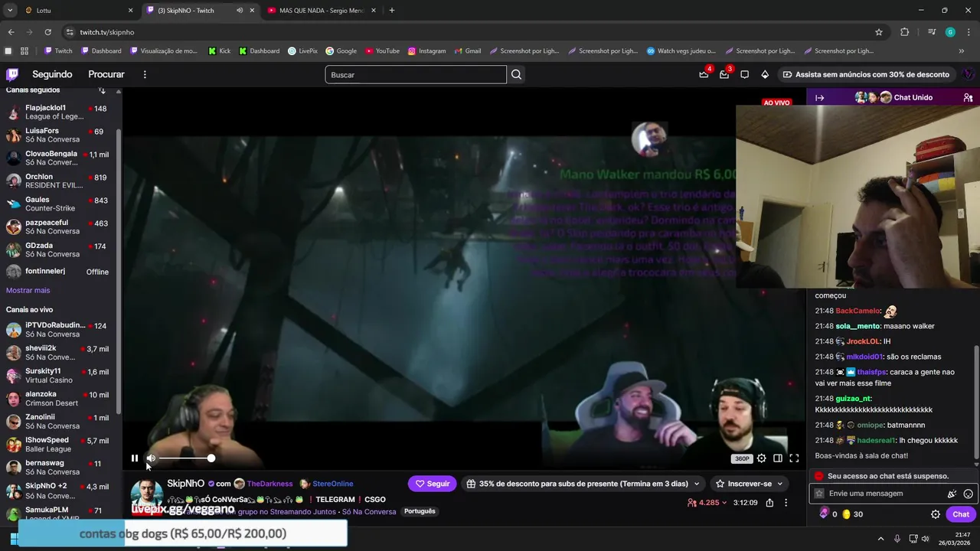Open the Procurar tab
The image size is (980, 551).
106,74
